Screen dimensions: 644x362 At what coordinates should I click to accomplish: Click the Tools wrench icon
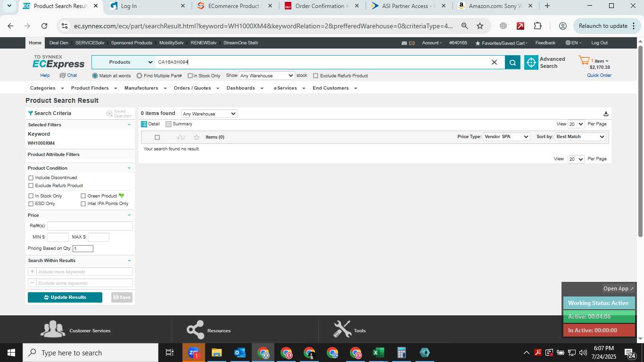coord(342,329)
